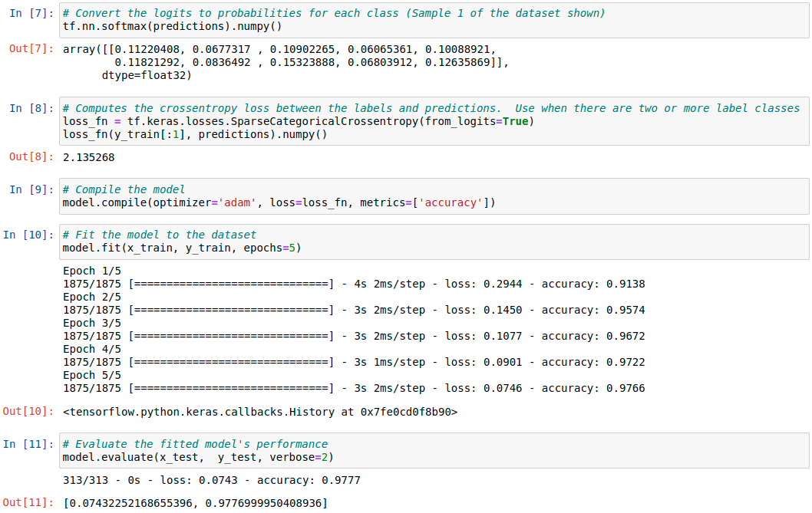This screenshot has width=812, height=513.
Task: Click the '4s 2ms/step' timing in epoch 1
Action: (389, 284)
